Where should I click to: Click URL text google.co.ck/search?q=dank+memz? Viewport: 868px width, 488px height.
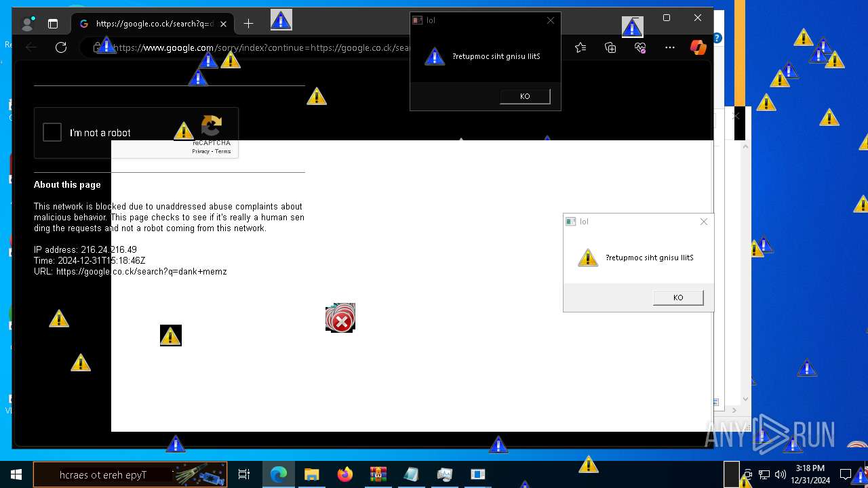[130, 272]
